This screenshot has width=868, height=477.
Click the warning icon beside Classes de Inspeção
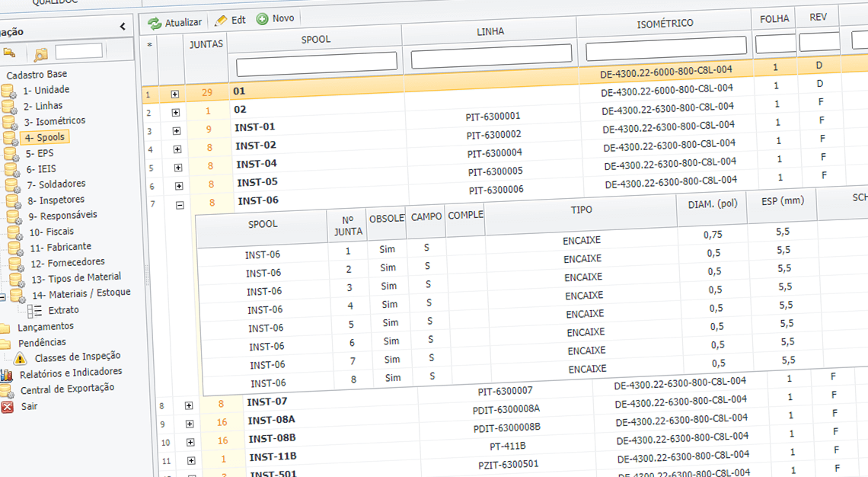(x=20, y=357)
